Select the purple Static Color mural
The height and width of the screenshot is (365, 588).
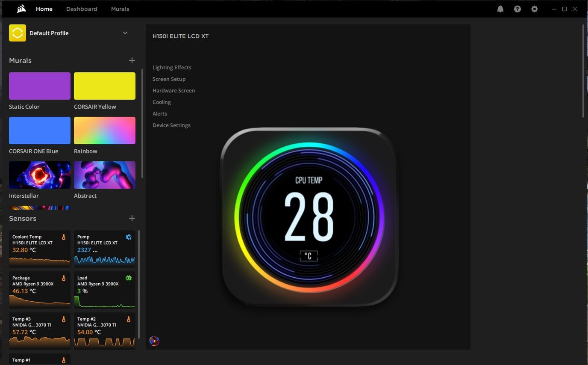click(40, 86)
